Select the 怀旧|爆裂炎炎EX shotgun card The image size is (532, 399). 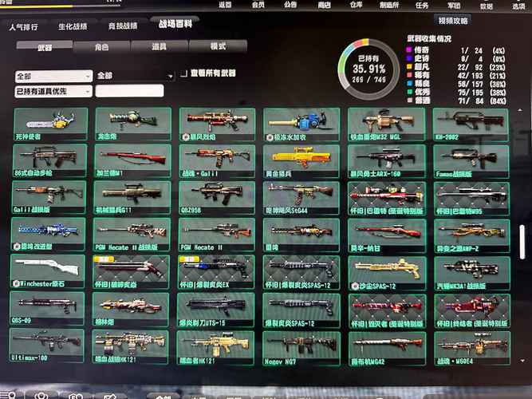[x=216, y=272]
